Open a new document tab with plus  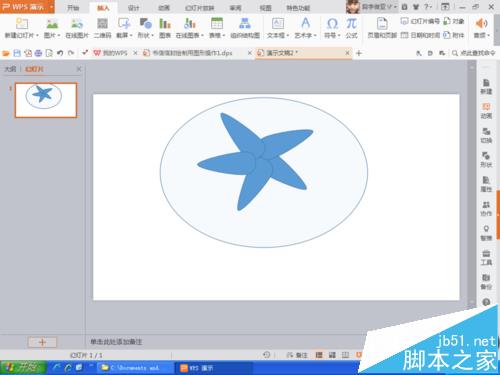359,53
